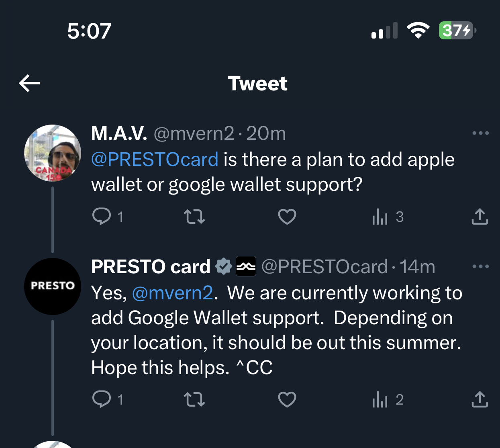
Task: View analytics on M.A.V.'s tweet
Action: pyautogui.click(x=380, y=217)
